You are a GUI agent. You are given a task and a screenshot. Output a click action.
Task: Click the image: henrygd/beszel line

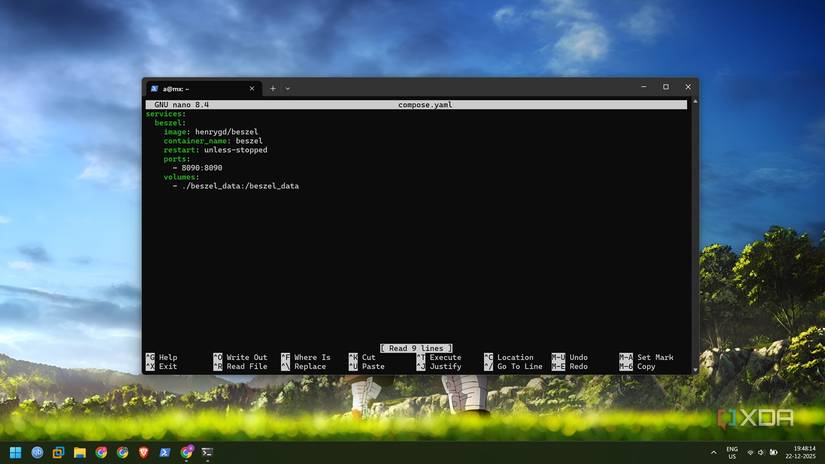point(211,132)
